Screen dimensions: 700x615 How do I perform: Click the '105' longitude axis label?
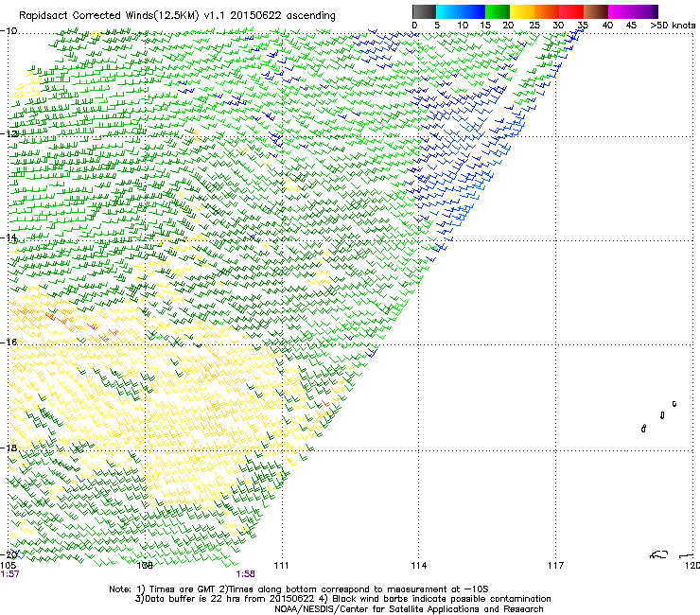pyautogui.click(x=9, y=566)
